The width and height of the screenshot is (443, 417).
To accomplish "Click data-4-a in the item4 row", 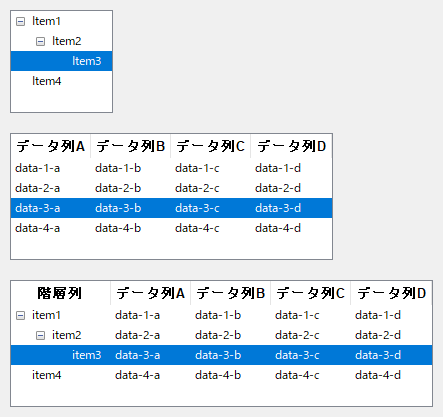I will [x=138, y=375].
